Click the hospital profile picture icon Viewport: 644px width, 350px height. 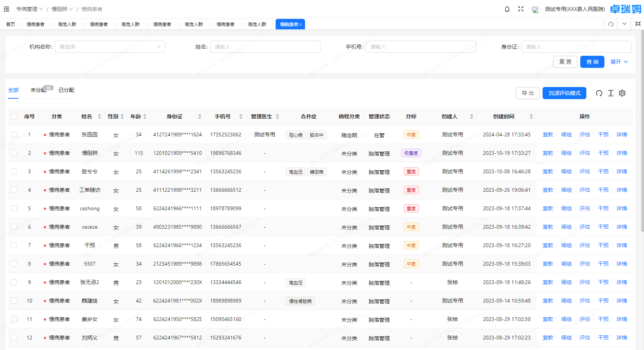(536, 10)
